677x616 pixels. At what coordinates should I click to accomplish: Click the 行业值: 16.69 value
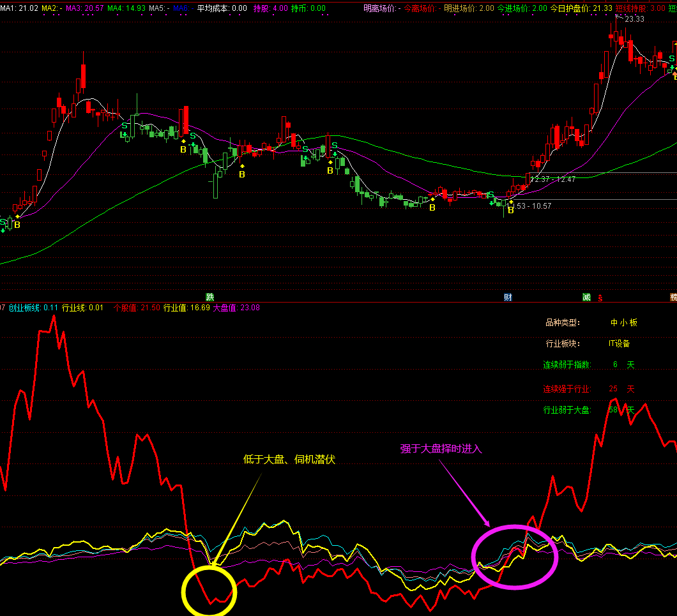point(186,308)
